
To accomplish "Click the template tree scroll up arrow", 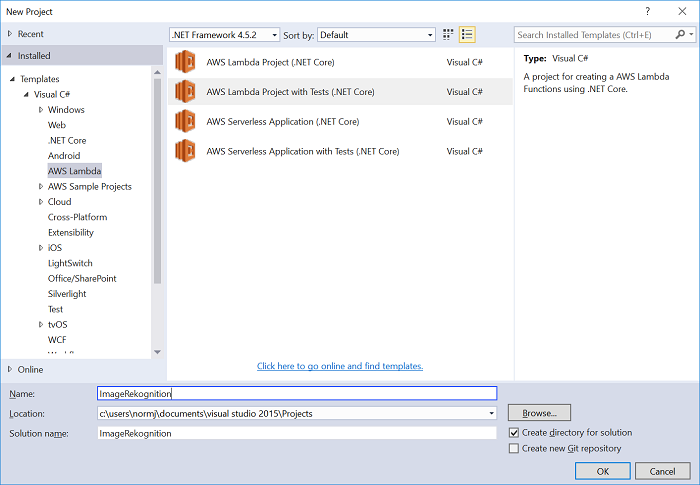I will (x=157, y=71).
